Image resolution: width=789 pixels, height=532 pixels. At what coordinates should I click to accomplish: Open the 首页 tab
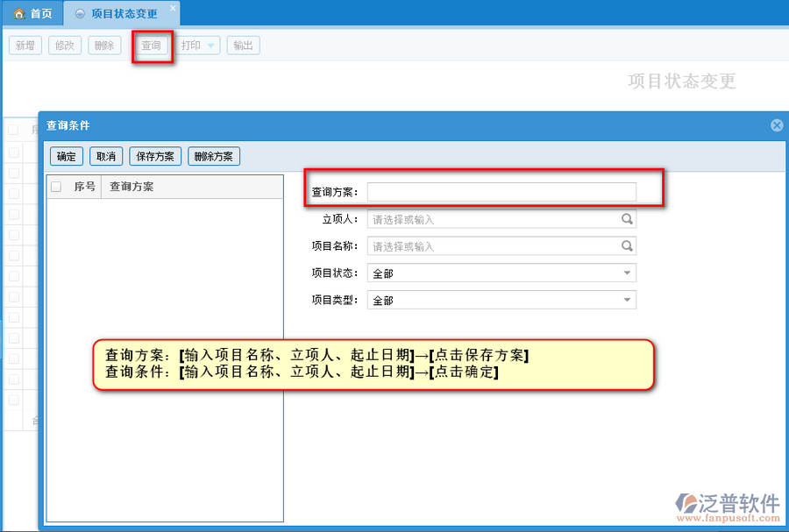pos(32,13)
